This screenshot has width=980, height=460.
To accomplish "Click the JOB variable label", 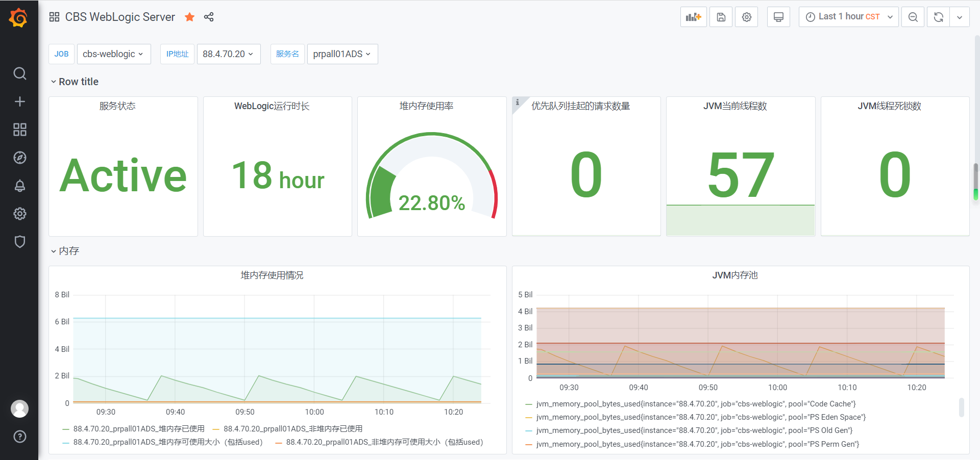I will pyautogui.click(x=61, y=54).
